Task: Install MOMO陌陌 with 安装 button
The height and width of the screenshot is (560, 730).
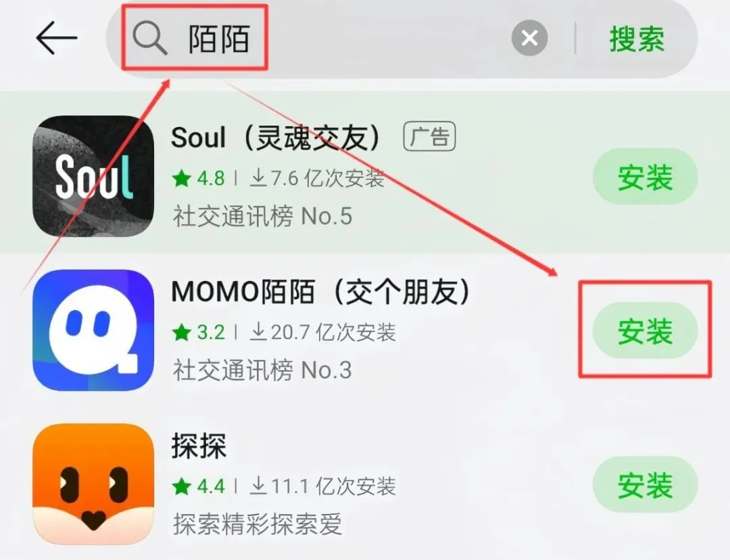Action: [645, 331]
